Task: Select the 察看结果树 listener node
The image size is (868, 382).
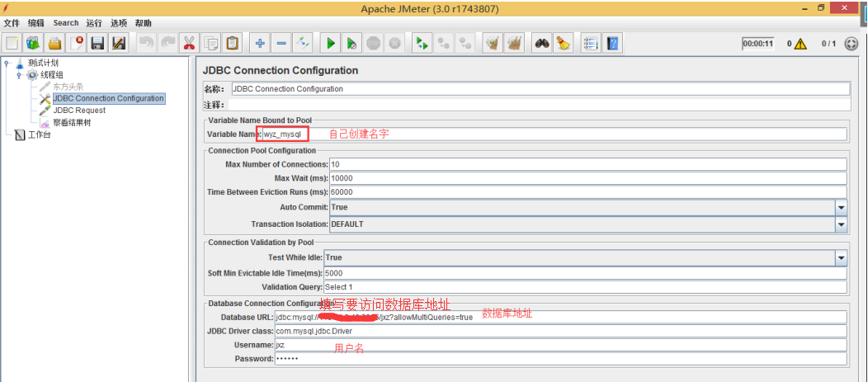Action: pyautogui.click(x=72, y=122)
